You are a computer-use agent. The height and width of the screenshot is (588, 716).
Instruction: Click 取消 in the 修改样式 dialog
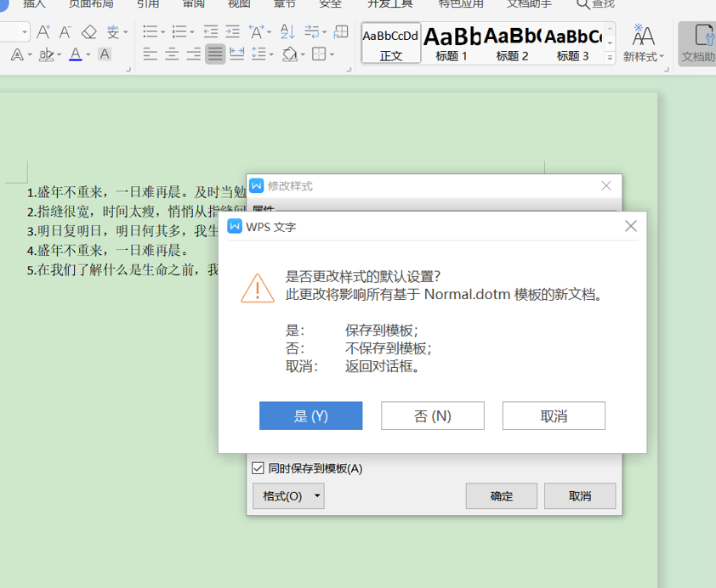pyautogui.click(x=580, y=496)
